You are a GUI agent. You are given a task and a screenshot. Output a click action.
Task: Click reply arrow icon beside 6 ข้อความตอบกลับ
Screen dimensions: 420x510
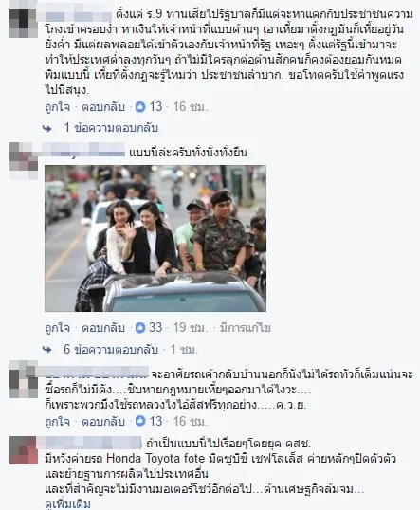tap(47, 350)
